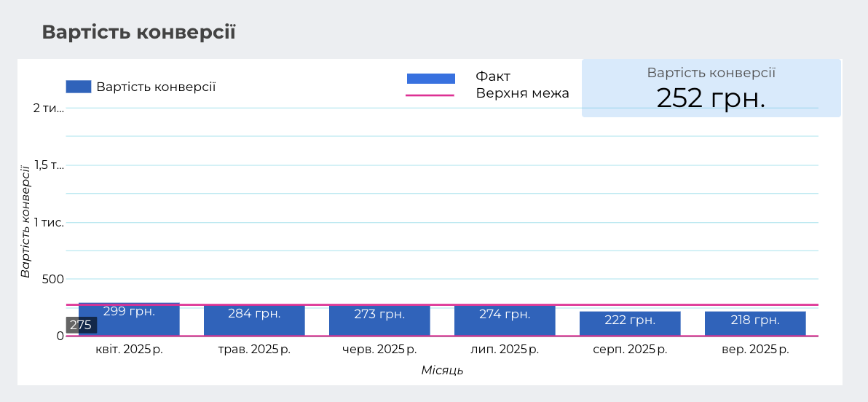868x402 pixels.
Task: Click the Місяць x-axis title
Action: [442, 371]
